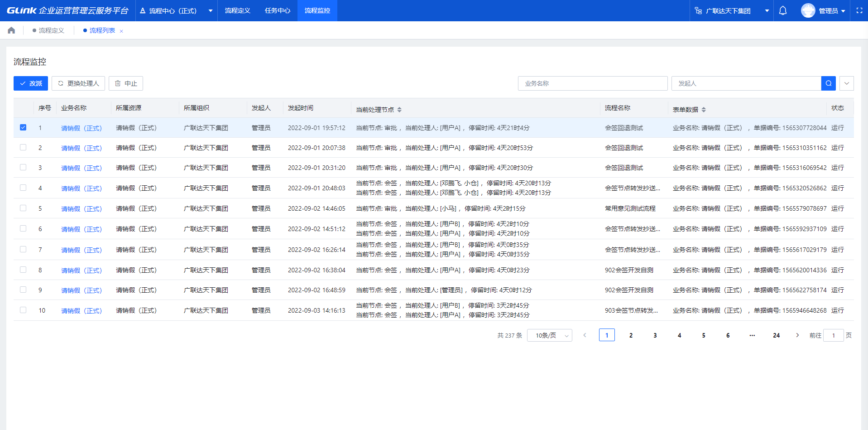The height and width of the screenshot is (430, 868).
Task: Open 请销假 (正式) link in row 5
Action: (82, 209)
